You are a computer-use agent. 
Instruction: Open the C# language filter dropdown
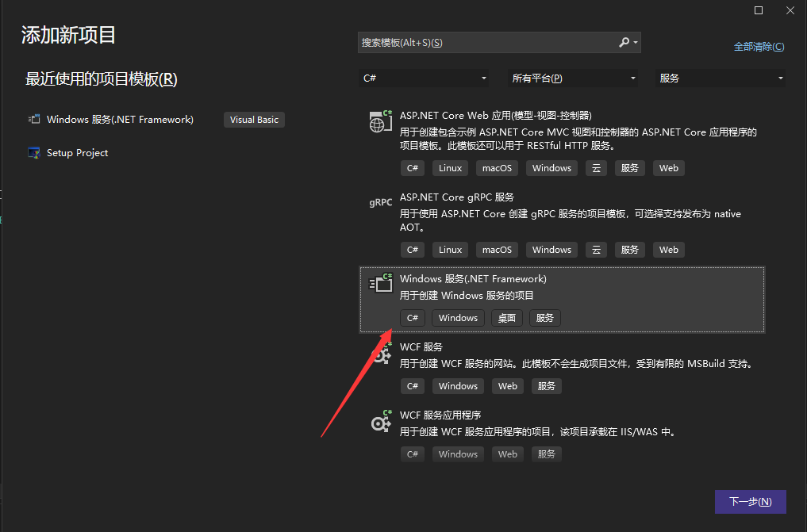(x=424, y=78)
